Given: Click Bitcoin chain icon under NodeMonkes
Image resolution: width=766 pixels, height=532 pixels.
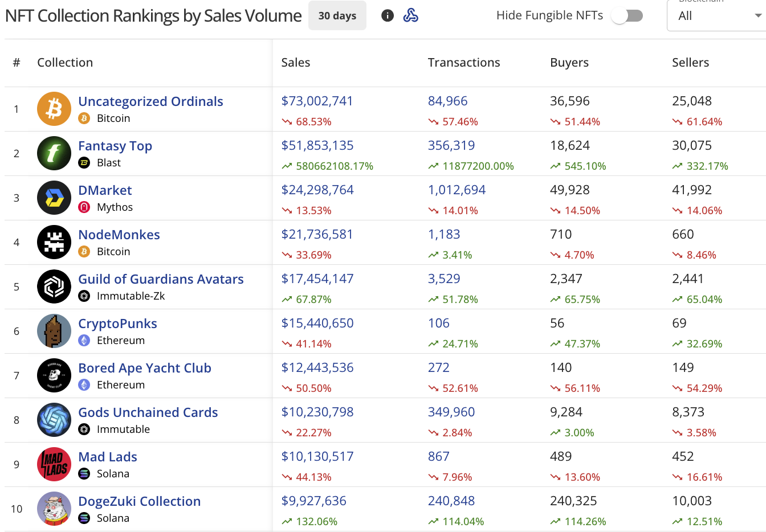Looking at the screenshot, I should [84, 252].
